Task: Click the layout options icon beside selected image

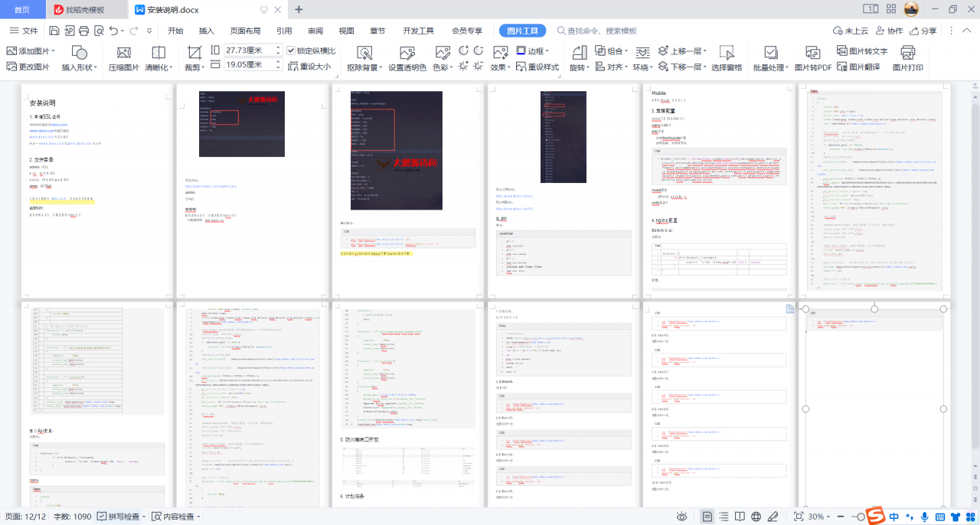Action: [790, 308]
